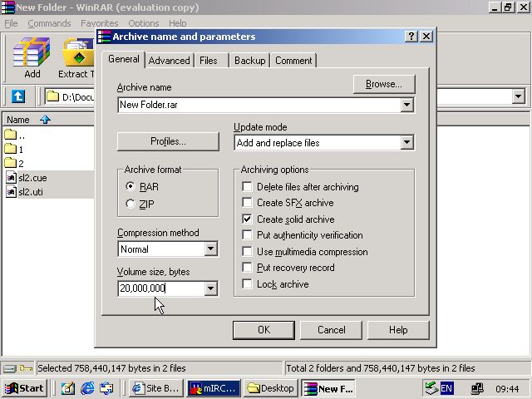Switch to the General tab
This screenshot has height=399, width=532.
pos(124,59)
